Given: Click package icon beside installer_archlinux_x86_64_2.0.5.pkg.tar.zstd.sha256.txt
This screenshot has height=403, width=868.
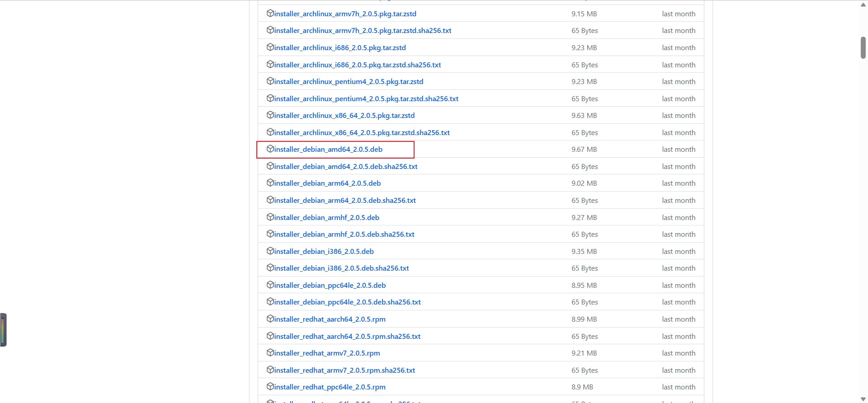Looking at the screenshot, I should [270, 132].
